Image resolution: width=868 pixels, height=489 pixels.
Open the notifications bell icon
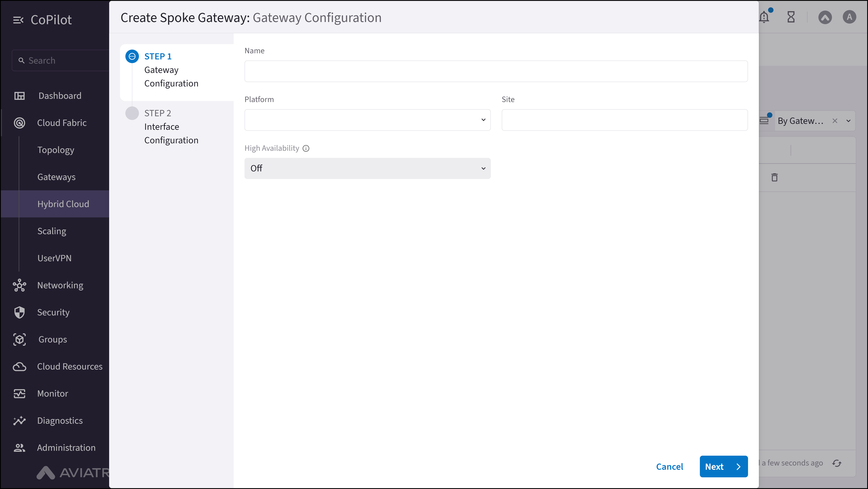(764, 17)
